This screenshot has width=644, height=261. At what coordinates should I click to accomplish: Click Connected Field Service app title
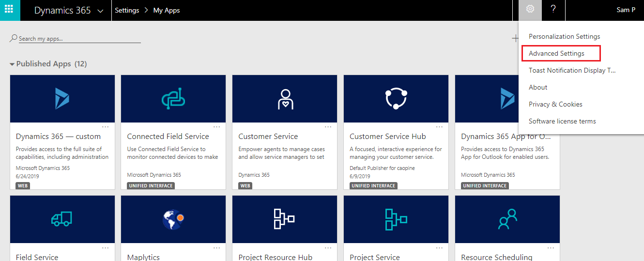click(168, 137)
